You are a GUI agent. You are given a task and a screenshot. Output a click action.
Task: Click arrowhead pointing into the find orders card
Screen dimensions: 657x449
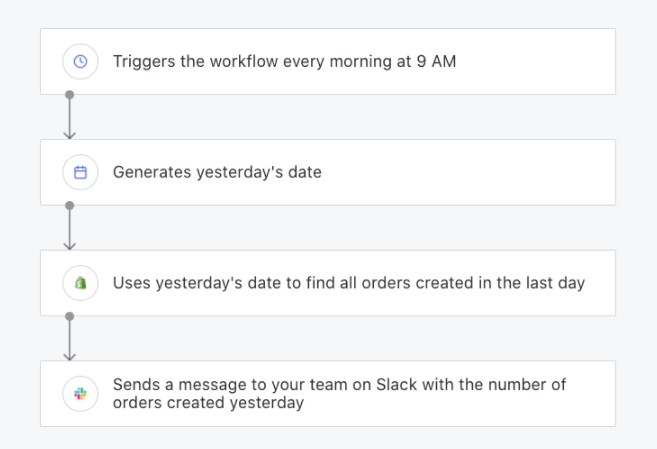click(x=70, y=246)
